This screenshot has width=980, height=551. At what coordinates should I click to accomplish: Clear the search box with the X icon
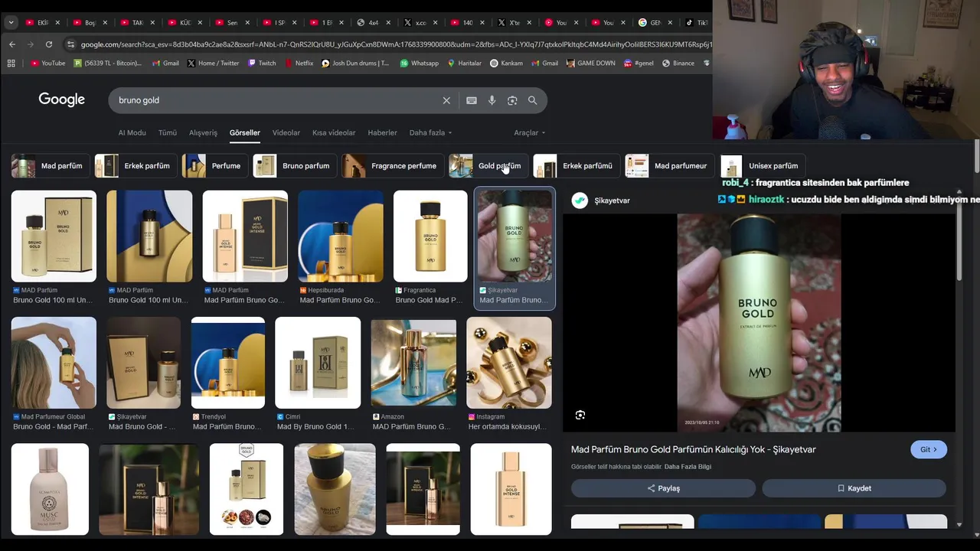coord(446,100)
